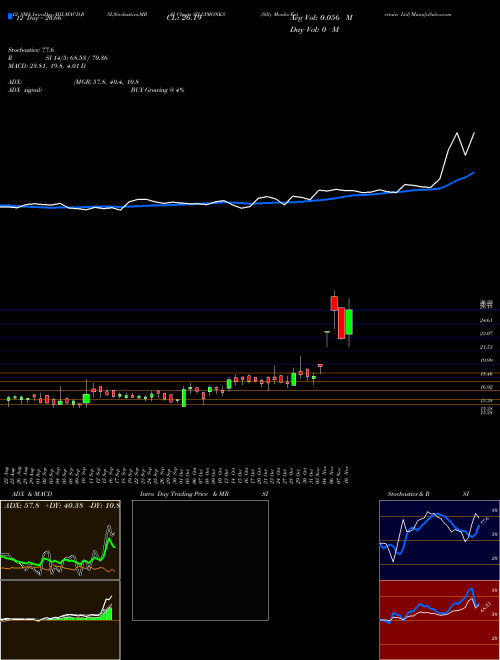The image size is (500, 660).
Task: Click the red RSI chart panel
Action: pos(439,620)
